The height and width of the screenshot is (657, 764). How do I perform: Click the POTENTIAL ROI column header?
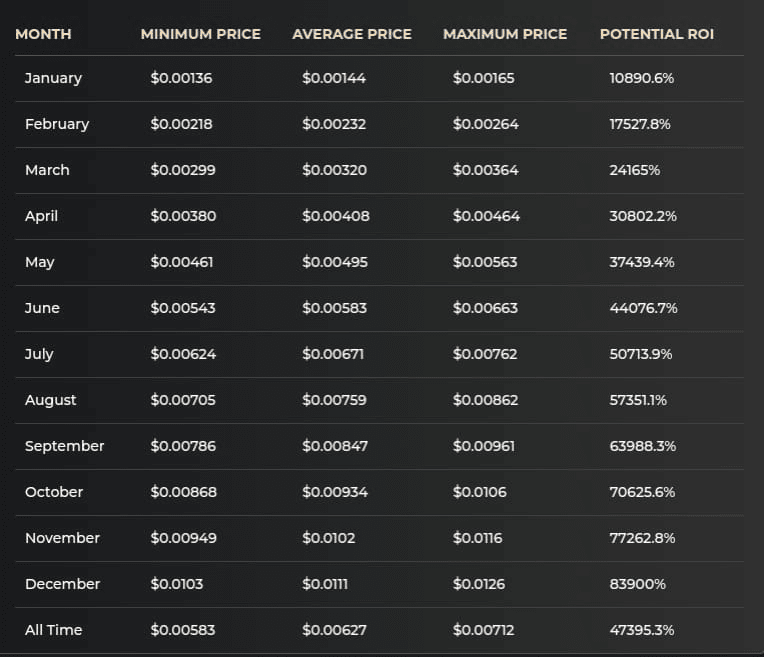[656, 34]
